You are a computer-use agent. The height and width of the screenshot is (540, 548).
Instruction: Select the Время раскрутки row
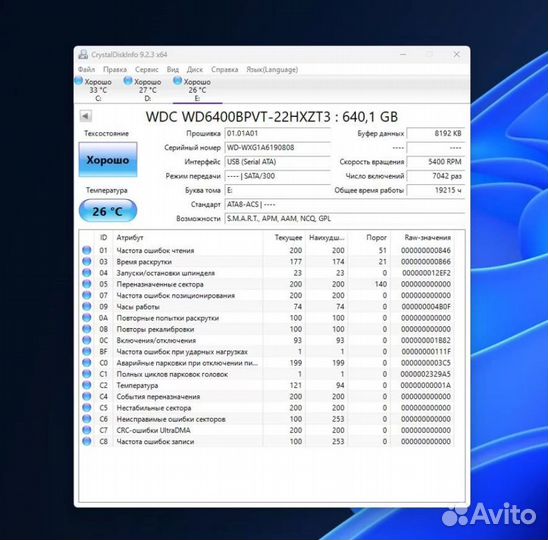(x=267, y=261)
